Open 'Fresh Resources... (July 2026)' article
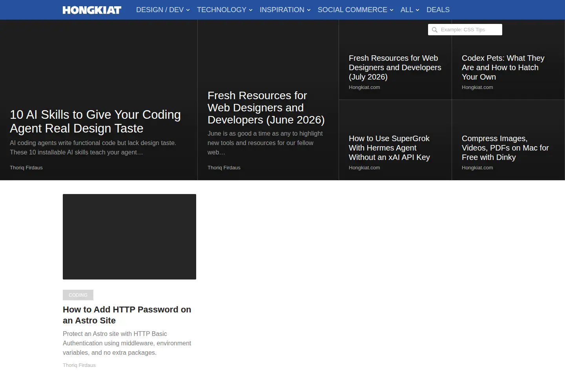This screenshot has height=392, width=565. coord(395,67)
